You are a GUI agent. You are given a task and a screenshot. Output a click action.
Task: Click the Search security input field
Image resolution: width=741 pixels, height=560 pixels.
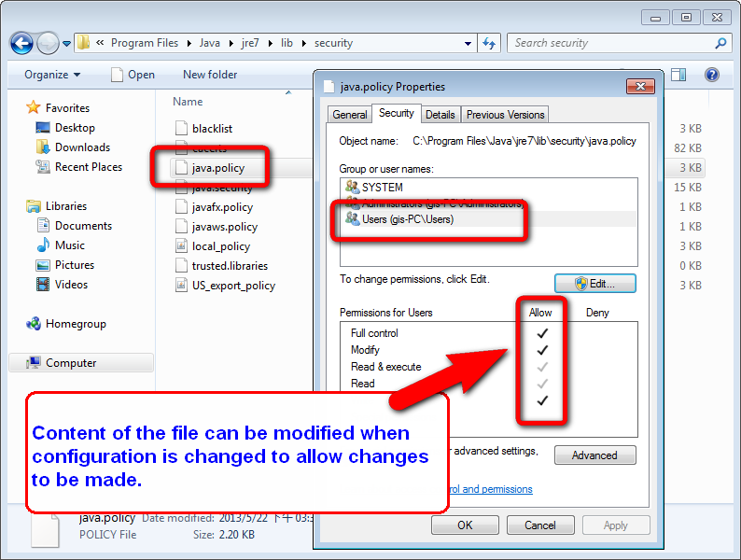click(611, 43)
